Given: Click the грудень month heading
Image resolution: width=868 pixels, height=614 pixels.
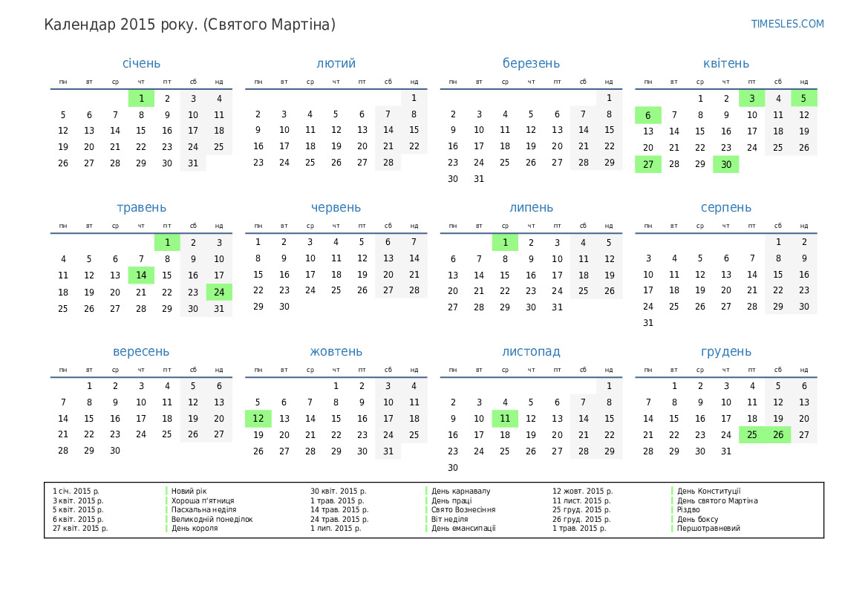Looking at the screenshot, I should tap(725, 352).
